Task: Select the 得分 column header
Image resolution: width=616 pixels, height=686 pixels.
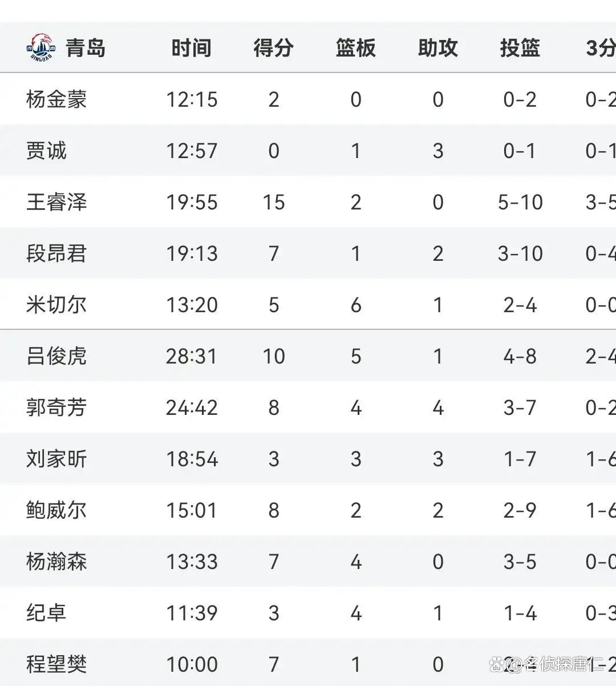Action: [273, 48]
